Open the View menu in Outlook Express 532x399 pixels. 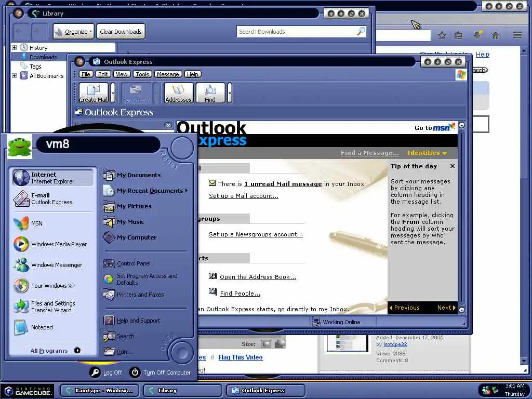pyautogui.click(x=122, y=74)
